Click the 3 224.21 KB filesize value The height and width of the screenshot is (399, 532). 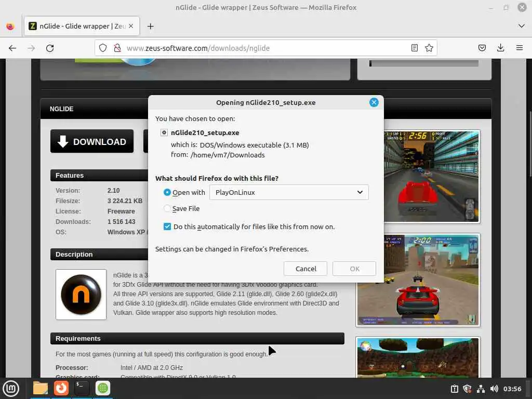[x=125, y=201]
